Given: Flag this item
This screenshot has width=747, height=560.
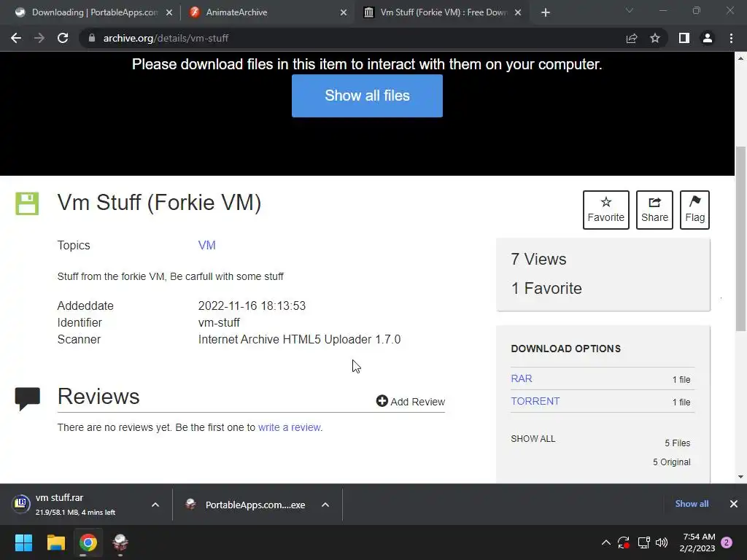Looking at the screenshot, I should point(694,210).
